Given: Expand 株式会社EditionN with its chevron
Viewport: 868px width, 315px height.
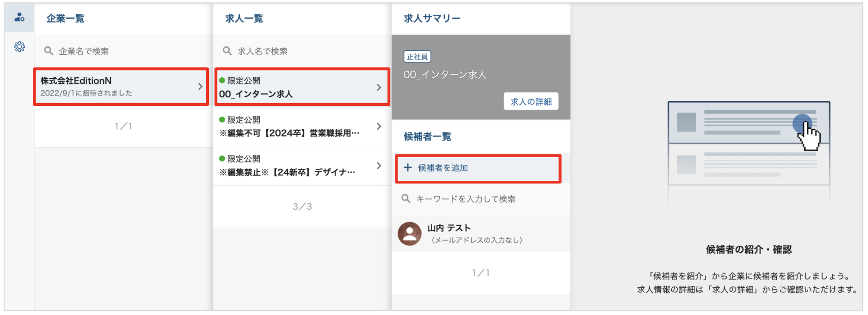Looking at the screenshot, I should click(200, 87).
